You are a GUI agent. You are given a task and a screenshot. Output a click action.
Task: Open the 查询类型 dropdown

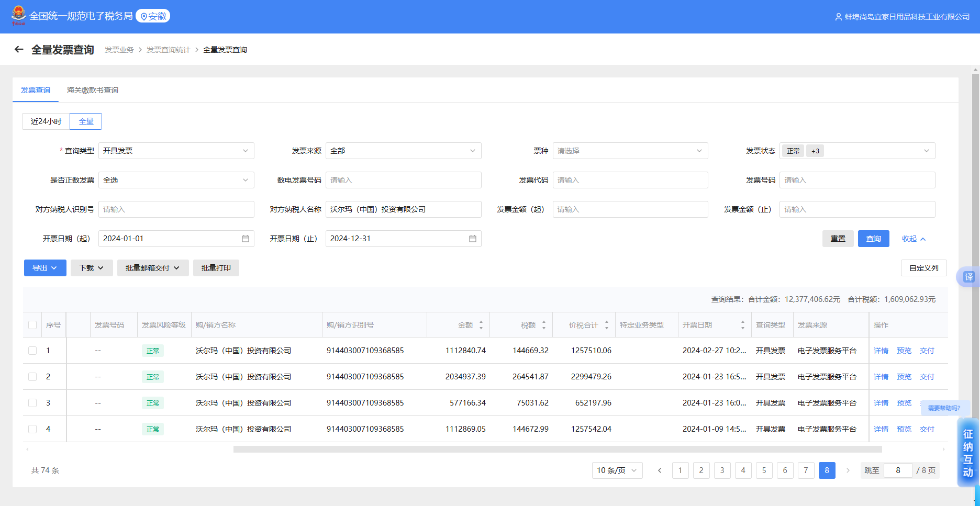point(176,151)
